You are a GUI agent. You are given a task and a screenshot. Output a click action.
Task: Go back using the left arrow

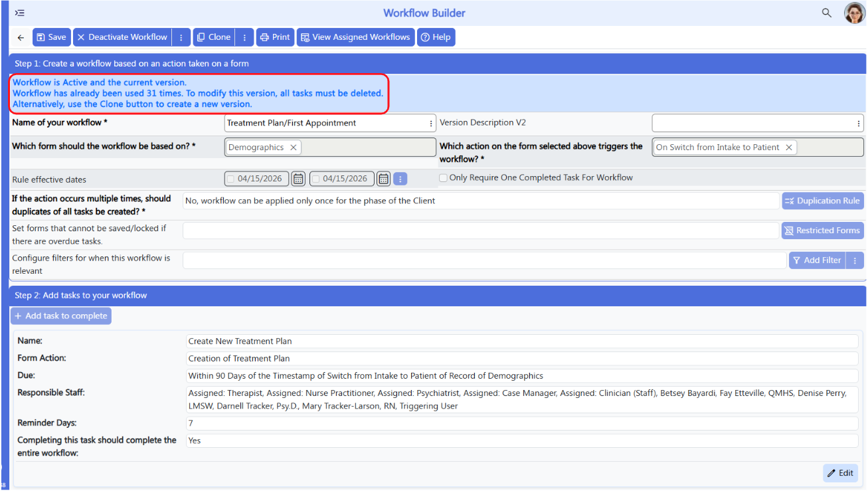coord(21,38)
